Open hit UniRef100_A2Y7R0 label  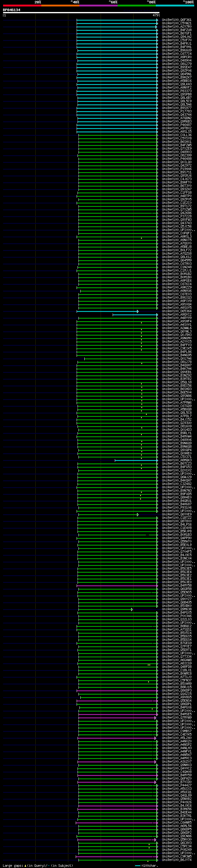coord(177,26)
